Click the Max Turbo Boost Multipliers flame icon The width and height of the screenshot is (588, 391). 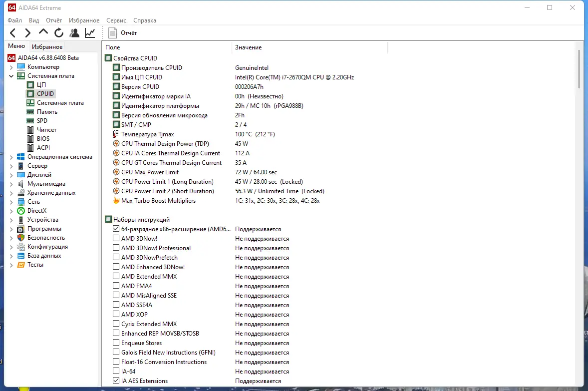tap(116, 201)
